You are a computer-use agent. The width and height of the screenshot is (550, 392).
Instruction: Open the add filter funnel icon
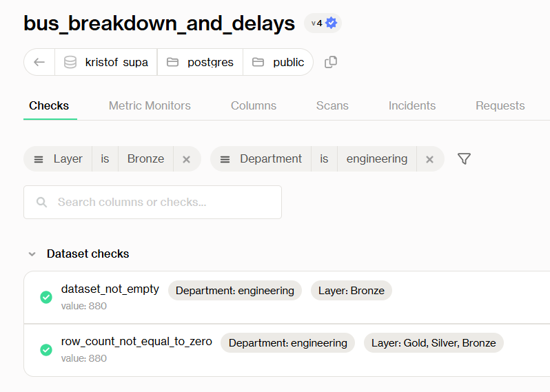[464, 159]
